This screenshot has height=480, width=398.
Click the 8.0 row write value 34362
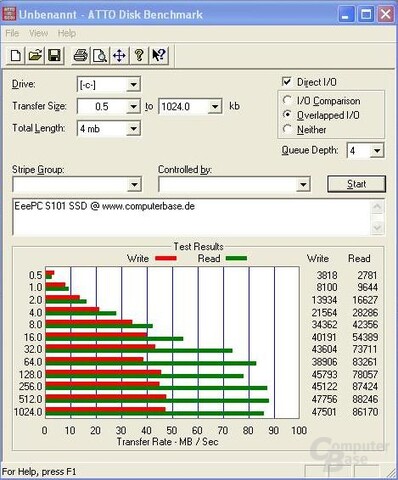tap(324, 324)
